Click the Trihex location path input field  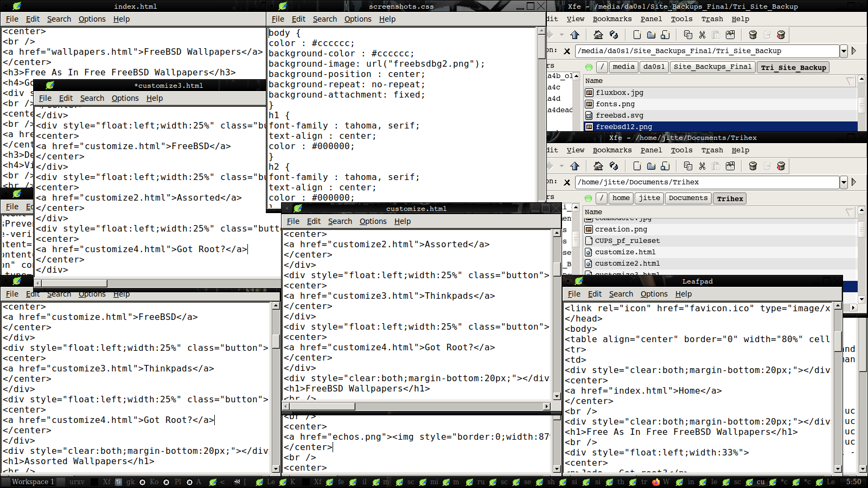pos(707,182)
